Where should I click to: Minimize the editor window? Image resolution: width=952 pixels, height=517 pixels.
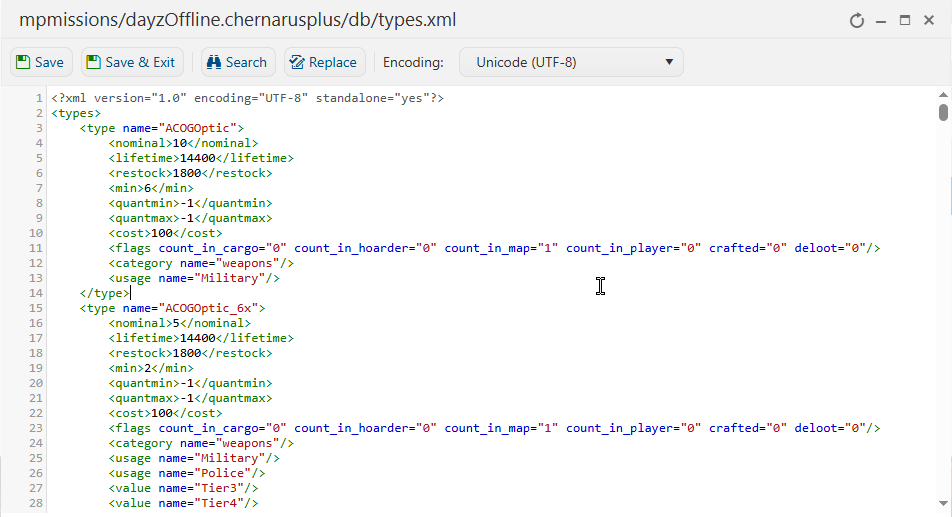(881, 21)
